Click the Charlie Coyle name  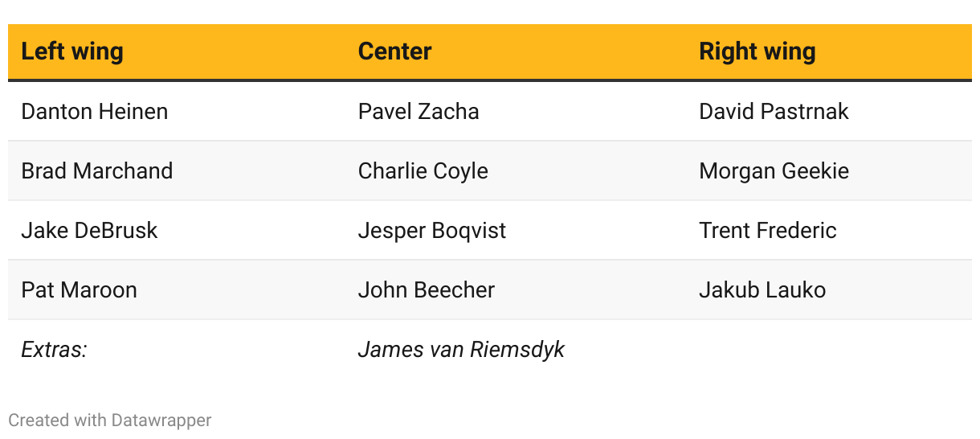coord(423,170)
